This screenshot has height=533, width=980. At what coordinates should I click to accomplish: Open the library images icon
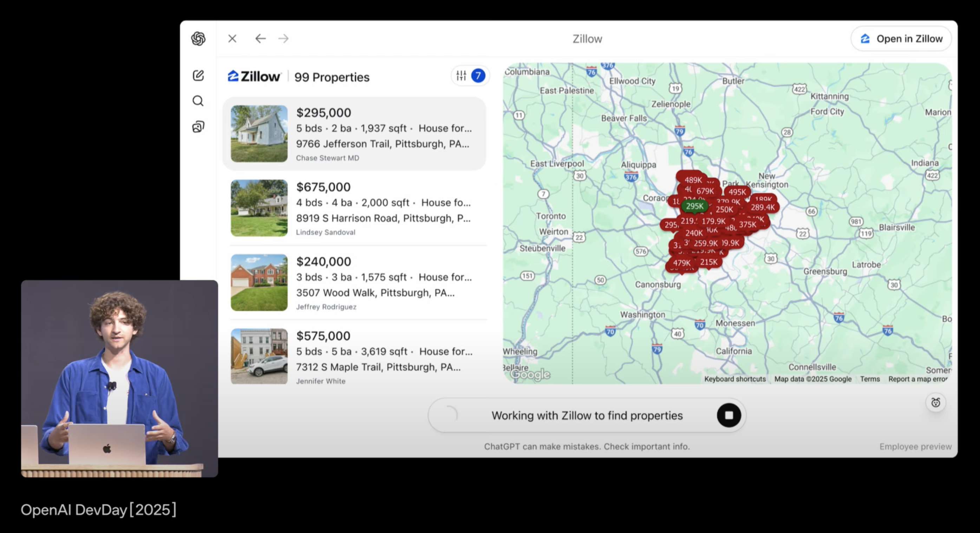point(198,127)
